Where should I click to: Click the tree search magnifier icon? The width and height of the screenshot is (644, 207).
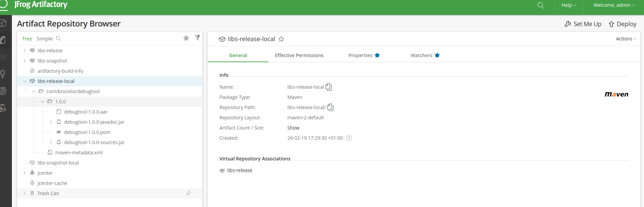pyautogui.click(x=58, y=38)
